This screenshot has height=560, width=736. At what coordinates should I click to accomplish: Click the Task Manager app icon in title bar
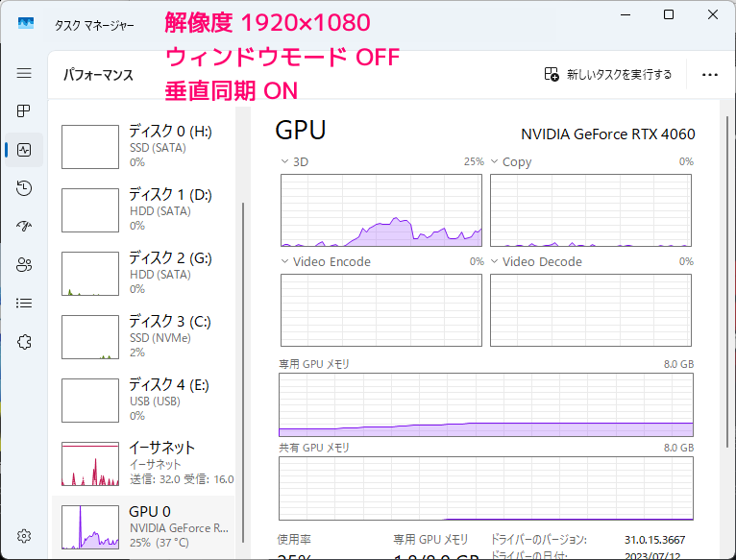pos(26,23)
